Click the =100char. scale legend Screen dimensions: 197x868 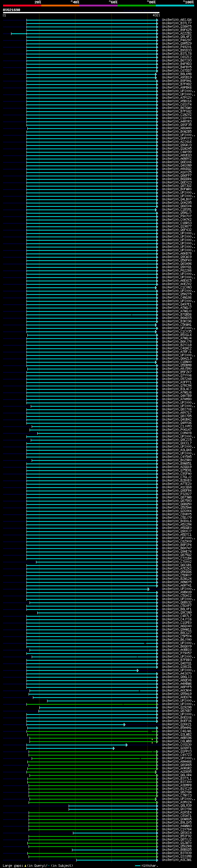click(x=146, y=865)
